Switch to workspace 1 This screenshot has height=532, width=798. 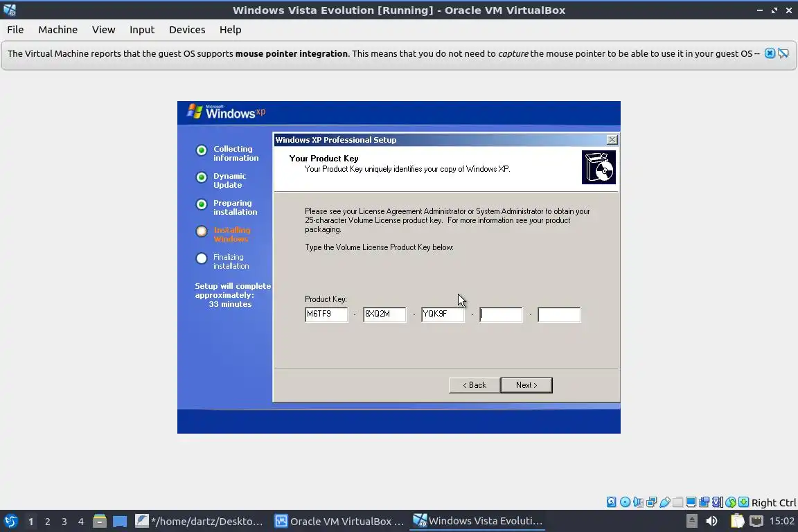coord(30,522)
